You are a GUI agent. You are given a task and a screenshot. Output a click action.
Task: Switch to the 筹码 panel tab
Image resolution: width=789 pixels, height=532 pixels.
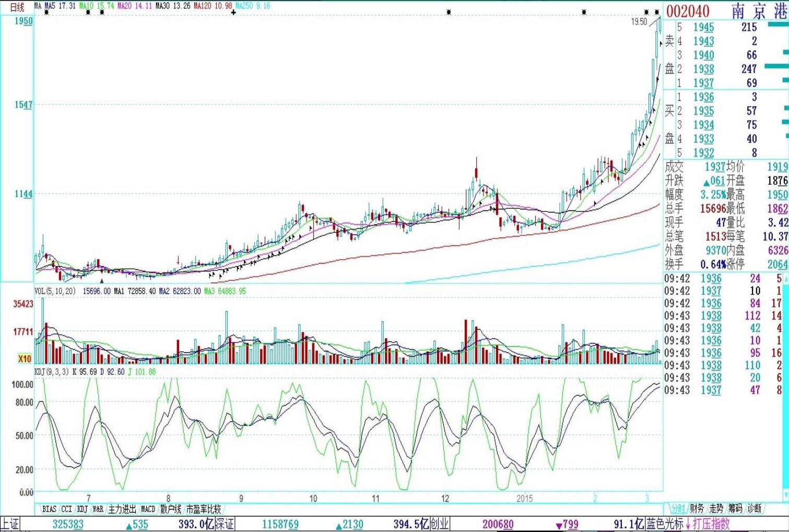(735, 509)
